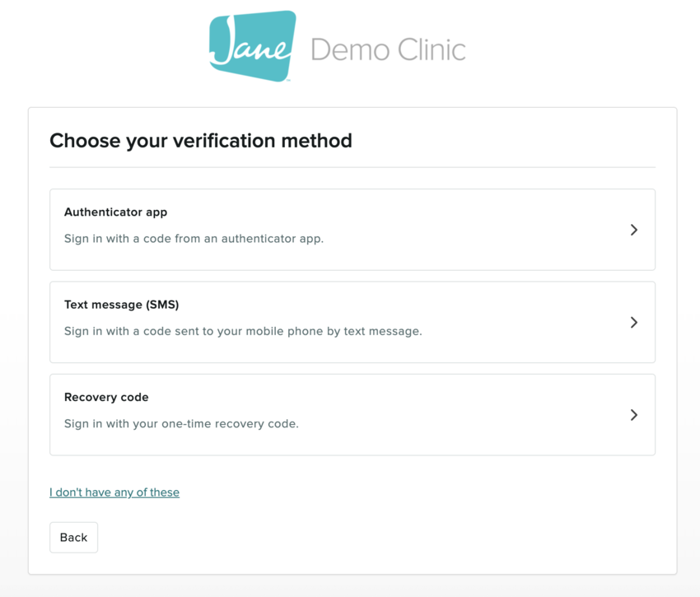Click the one-time recovery code description
Image resolution: width=700 pixels, height=597 pixels.
click(181, 424)
